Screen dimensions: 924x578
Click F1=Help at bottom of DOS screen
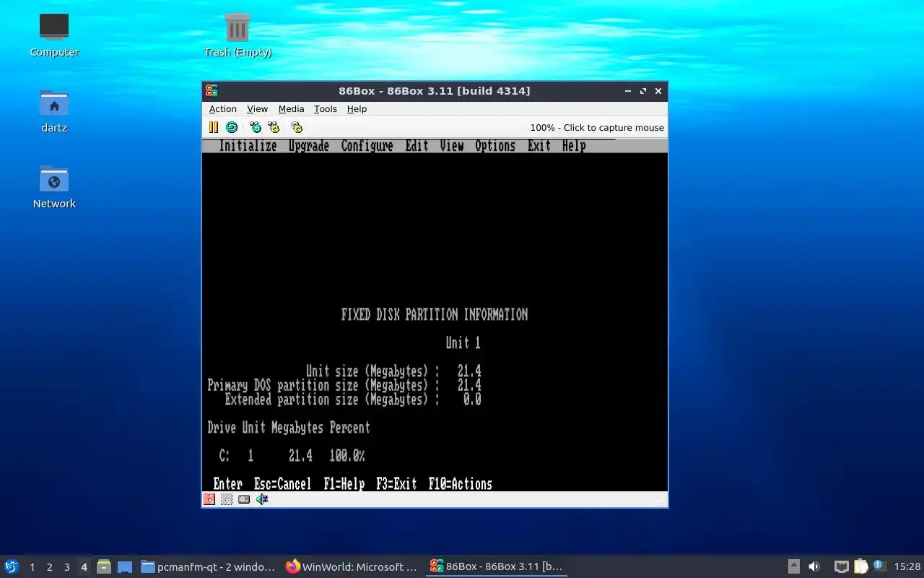pyautogui.click(x=344, y=484)
